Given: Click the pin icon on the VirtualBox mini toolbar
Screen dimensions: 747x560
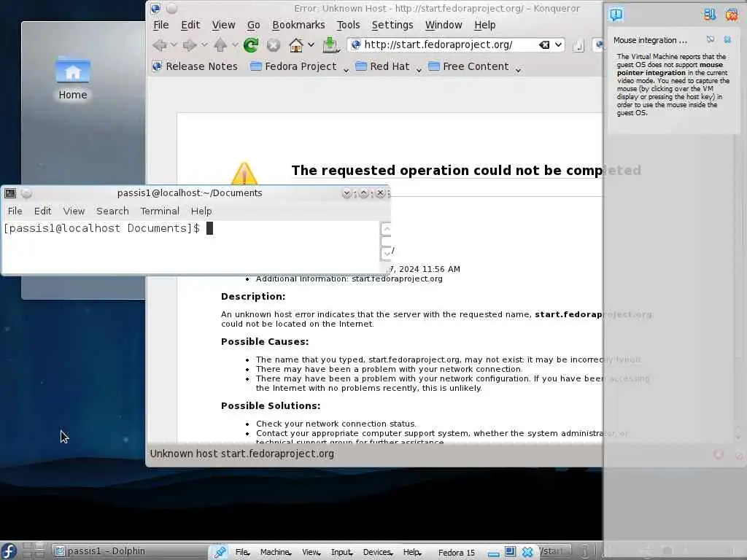Looking at the screenshot, I should (x=220, y=552).
